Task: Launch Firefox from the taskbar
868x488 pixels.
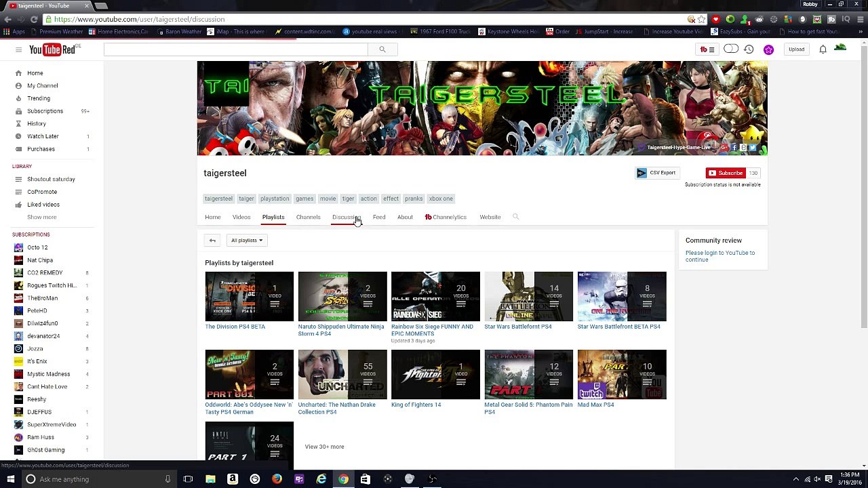Action: point(277,479)
